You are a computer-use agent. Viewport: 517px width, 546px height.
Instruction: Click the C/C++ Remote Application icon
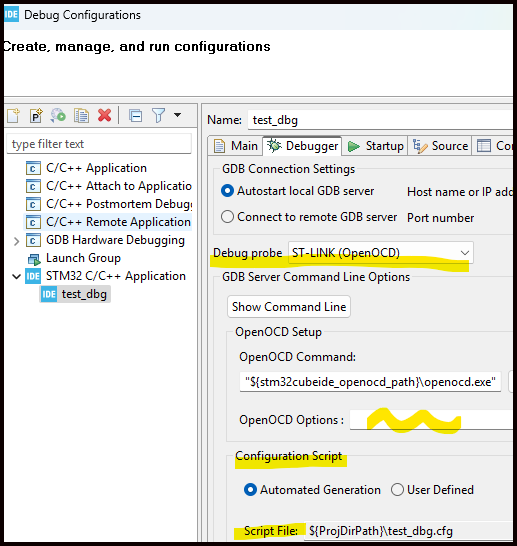click(x=33, y=222)
